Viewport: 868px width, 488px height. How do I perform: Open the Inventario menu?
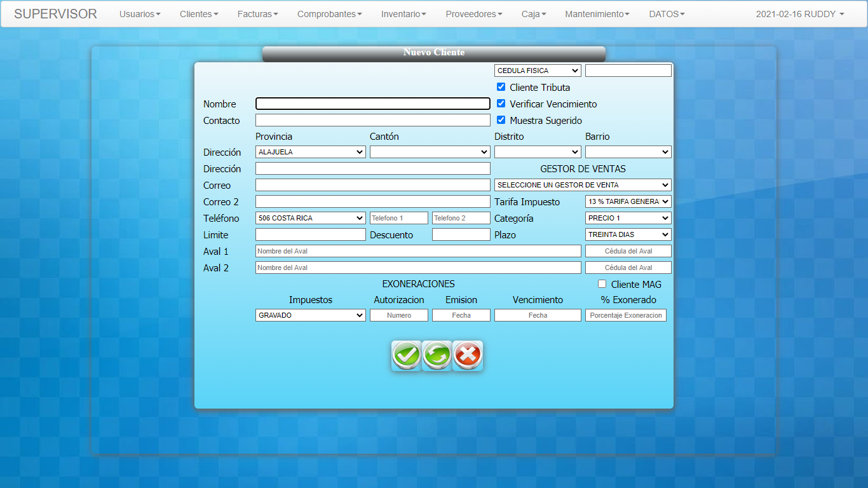pyautogui.click(x=403, y=14)
